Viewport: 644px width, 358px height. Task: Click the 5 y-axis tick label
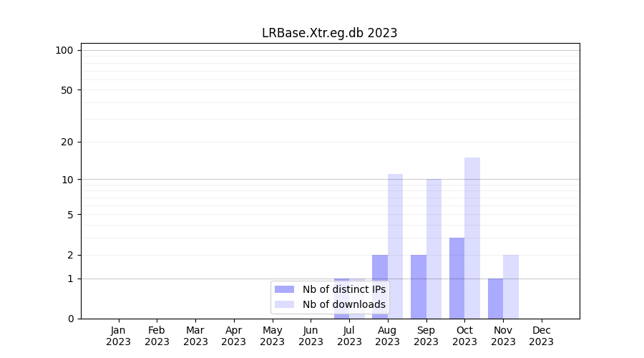pyautogui.click(x=70, y=214)
